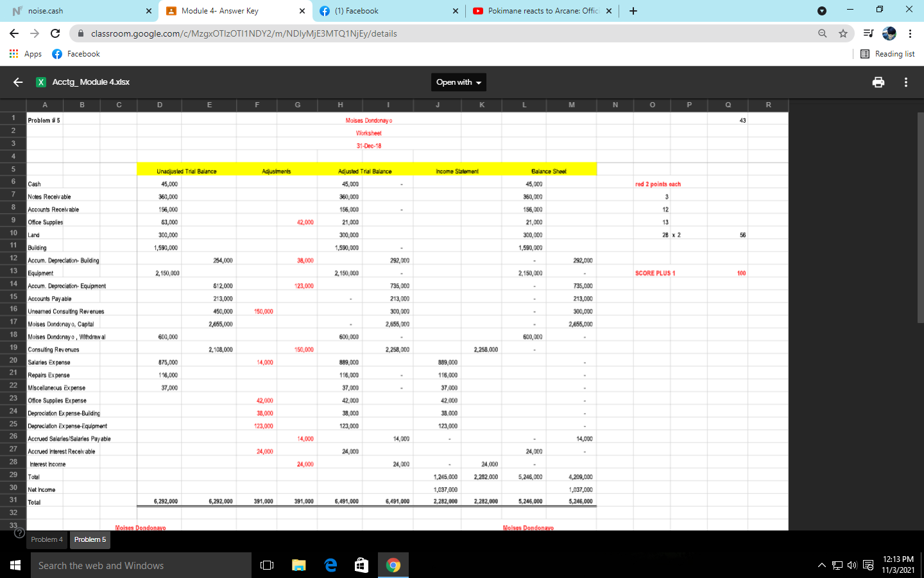Open the media control icon in toolbar
Image resolution: width=924 pixels, height=578 pixels.
tap(868, 33)
